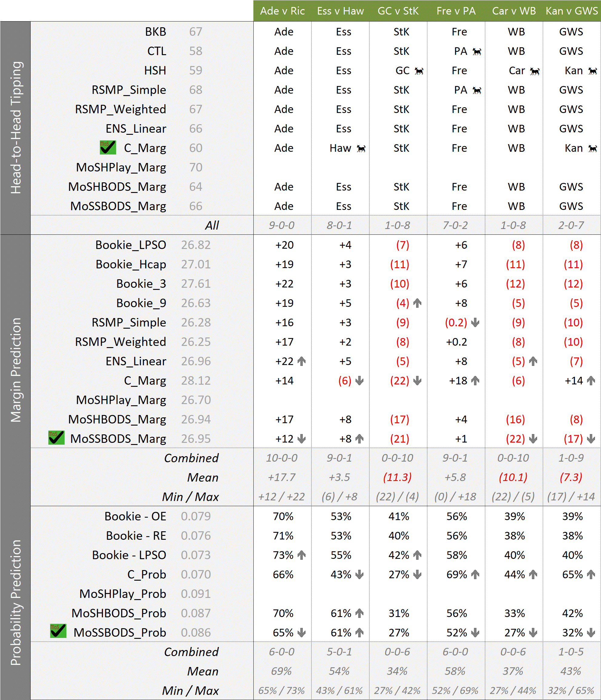Screen dimensions: 601x700
Task: Click the Bookie_LPSO 26.82 score value
Action: coord(195,245)
